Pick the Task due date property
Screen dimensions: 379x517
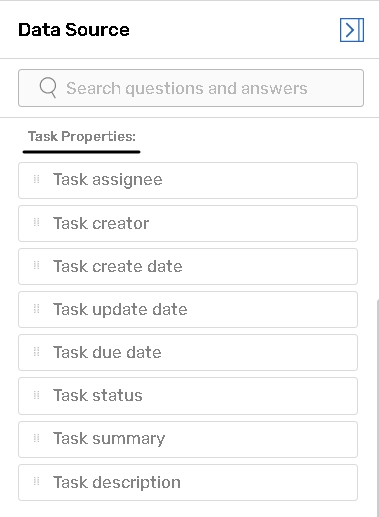188,352
